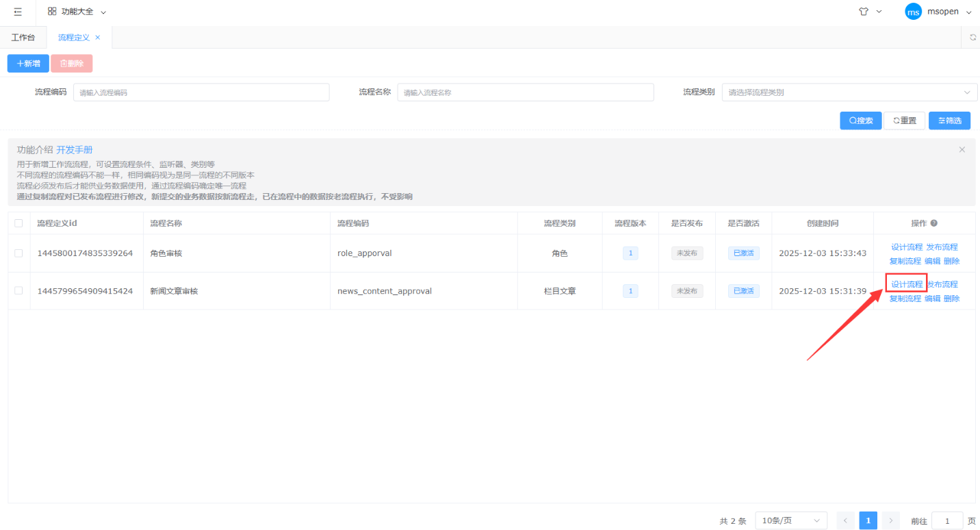
Task: Close the 流程定义 tab
Action: click(98, 38)
